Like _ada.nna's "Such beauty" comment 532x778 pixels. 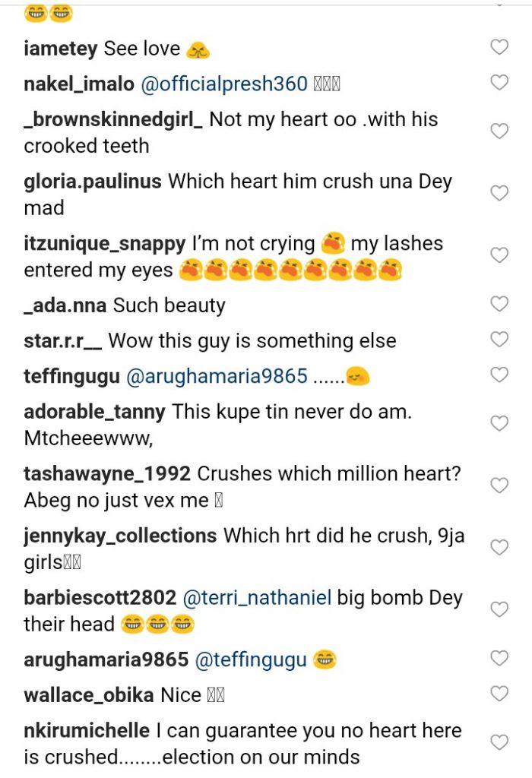pyautogui.click(x=499, y=304)
